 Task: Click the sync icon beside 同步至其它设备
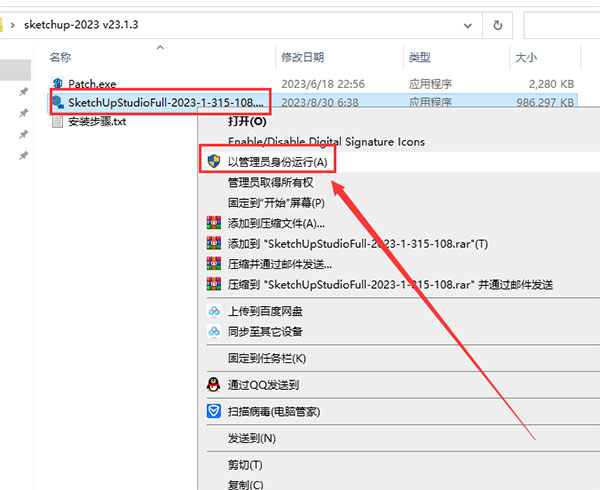[x=213, y=331]
